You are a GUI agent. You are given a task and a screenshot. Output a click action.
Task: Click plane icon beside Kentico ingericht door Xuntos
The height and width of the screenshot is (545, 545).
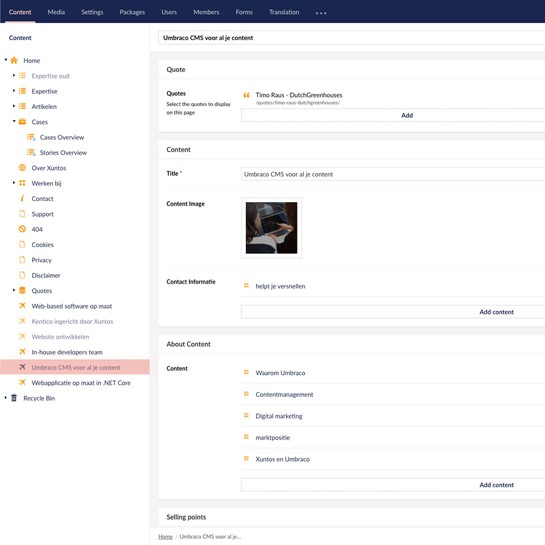(22, 321)
